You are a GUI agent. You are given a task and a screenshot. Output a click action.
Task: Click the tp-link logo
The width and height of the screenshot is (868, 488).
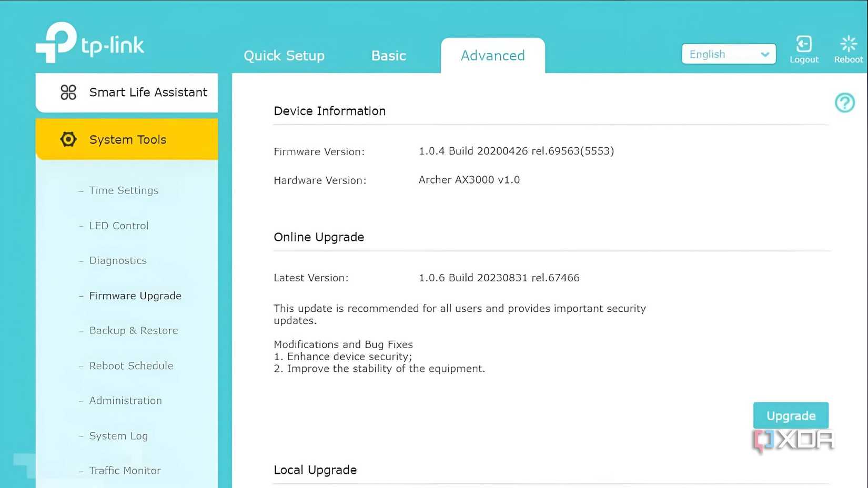pos(90,42)
